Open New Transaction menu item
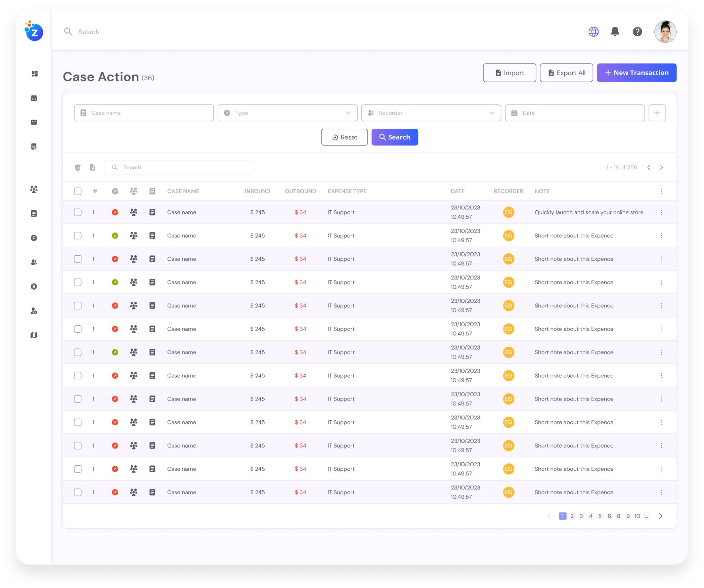Image resolution: width=704 pixels, height=588 pixels. pos(637,73)
